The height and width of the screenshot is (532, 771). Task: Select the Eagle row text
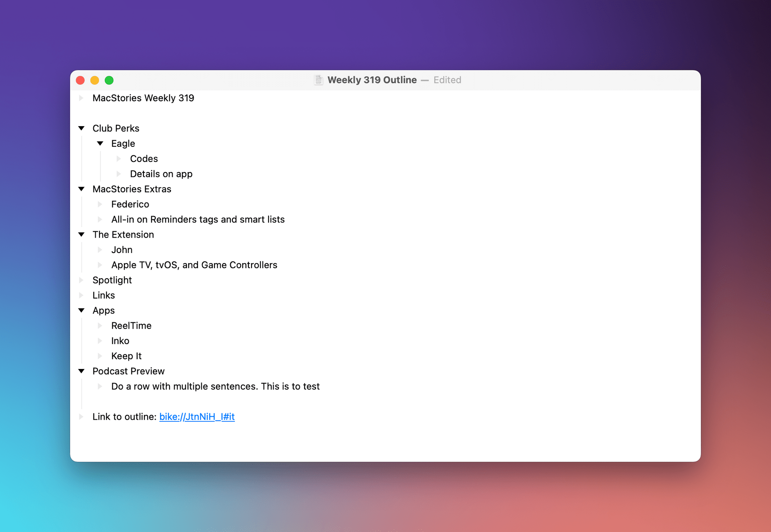pyautogui.click(x=123, y=143)
